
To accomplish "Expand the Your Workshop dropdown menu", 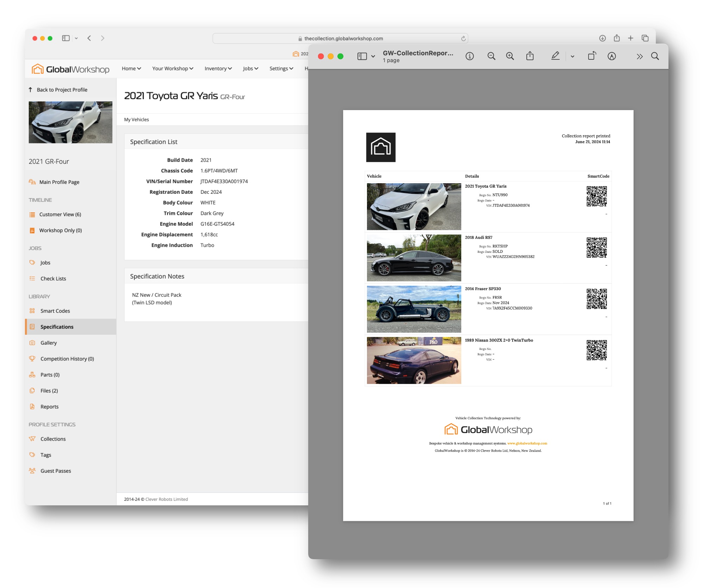I will pos(172,68).
